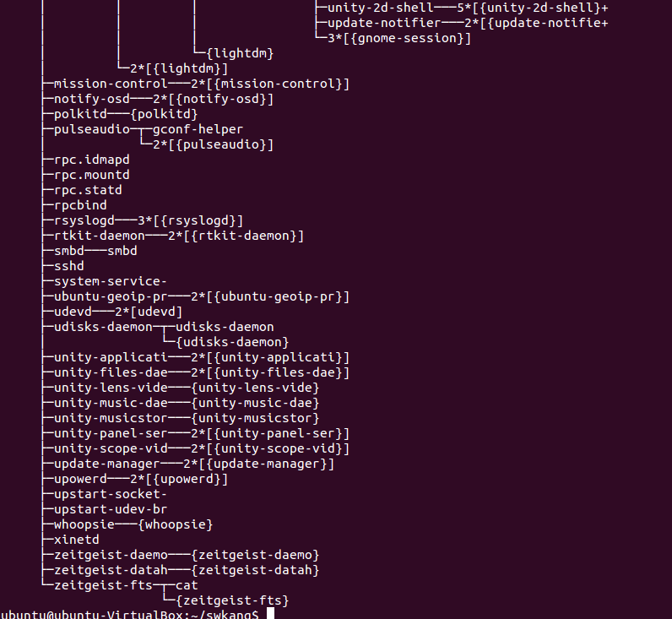Select the notify-osd process line
This screenshot has width=672, height=619.
[92, 99]
